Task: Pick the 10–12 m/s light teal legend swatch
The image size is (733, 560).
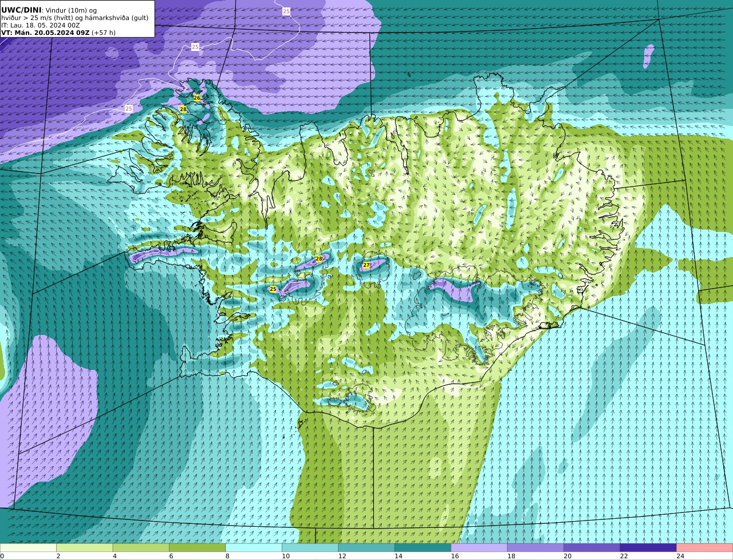Action: coord(310,548)
